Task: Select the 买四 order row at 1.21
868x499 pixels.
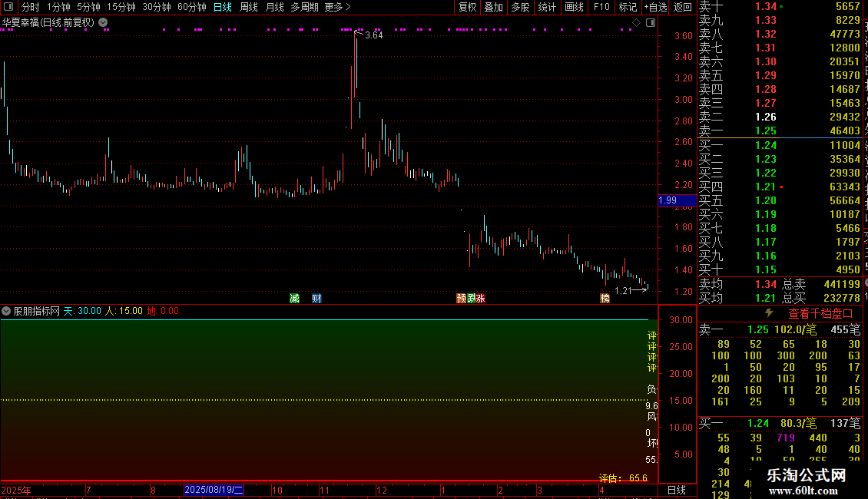Action: tap(780, 187)
